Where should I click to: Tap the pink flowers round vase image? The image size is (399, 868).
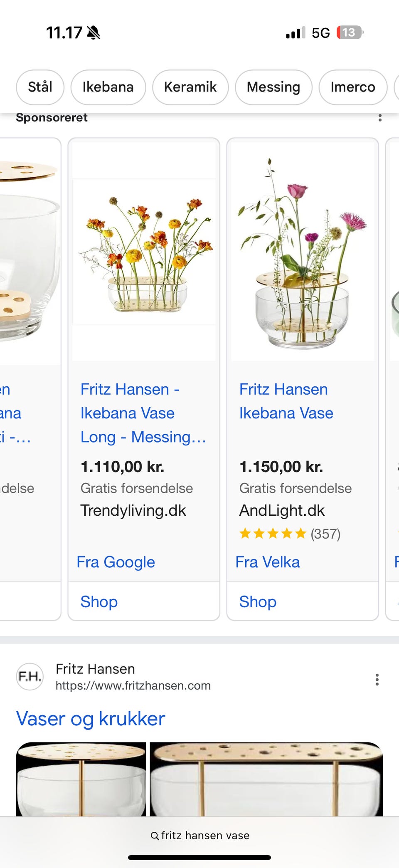coord(303,252)
